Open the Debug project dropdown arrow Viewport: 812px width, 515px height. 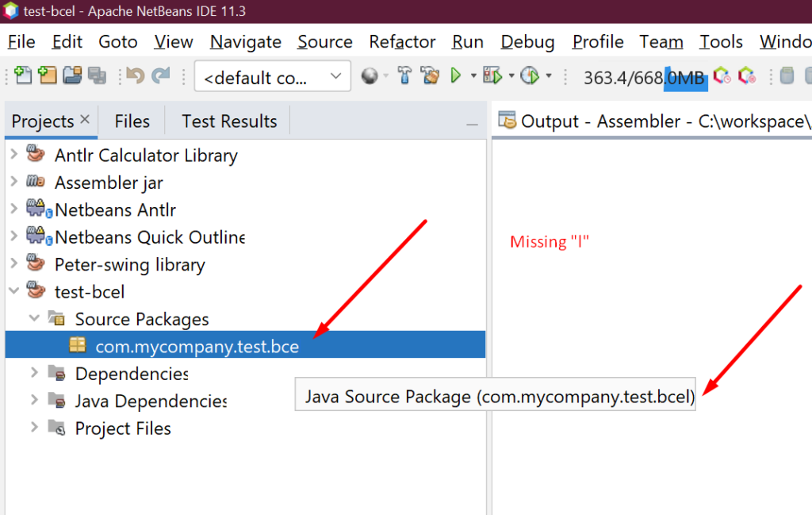coord(511,76)
